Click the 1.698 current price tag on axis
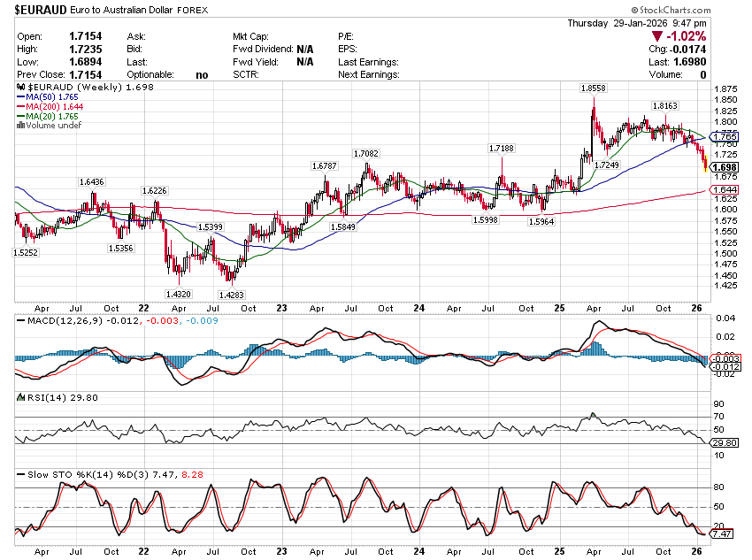Screen dimensions: 752x560 point(725,167)
